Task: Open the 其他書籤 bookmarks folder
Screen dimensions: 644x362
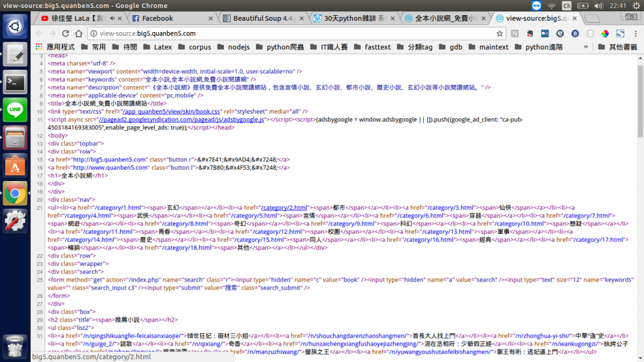Action: pos(618,47)
